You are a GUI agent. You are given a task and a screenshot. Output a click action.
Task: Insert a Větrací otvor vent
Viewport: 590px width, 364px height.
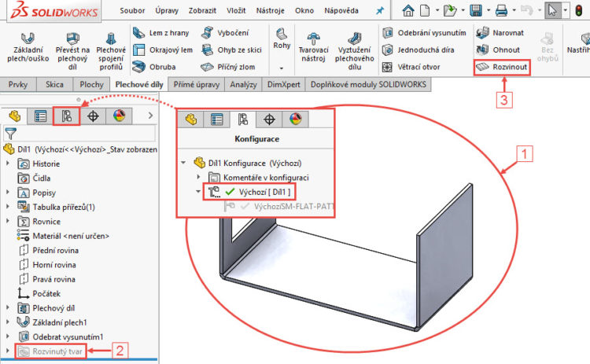pos(411,67)
